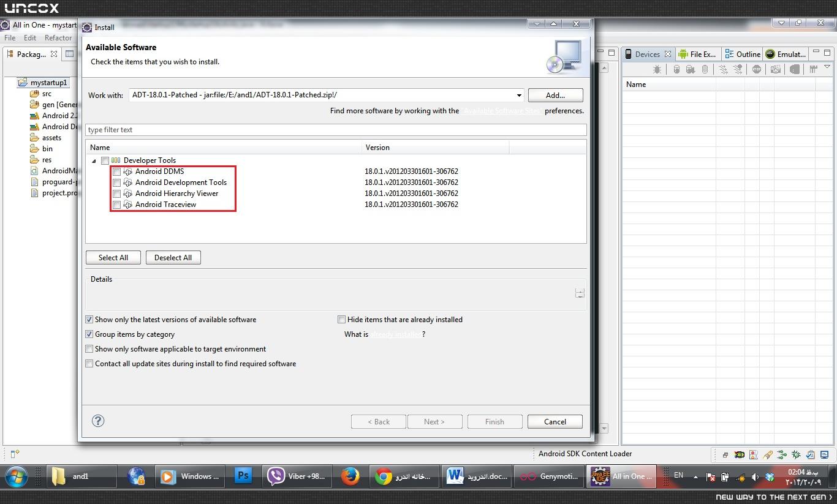Click the type filter text field
This screenshot has height=504, width=837.
tap(336, 130)
